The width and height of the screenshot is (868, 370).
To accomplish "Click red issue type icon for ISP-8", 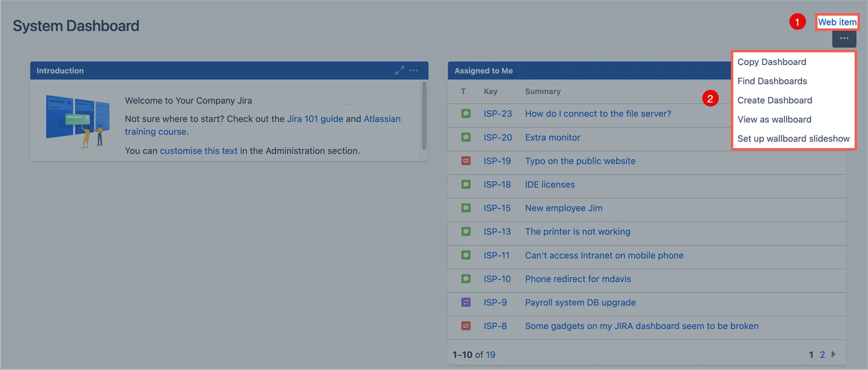I will click(466, 326).
